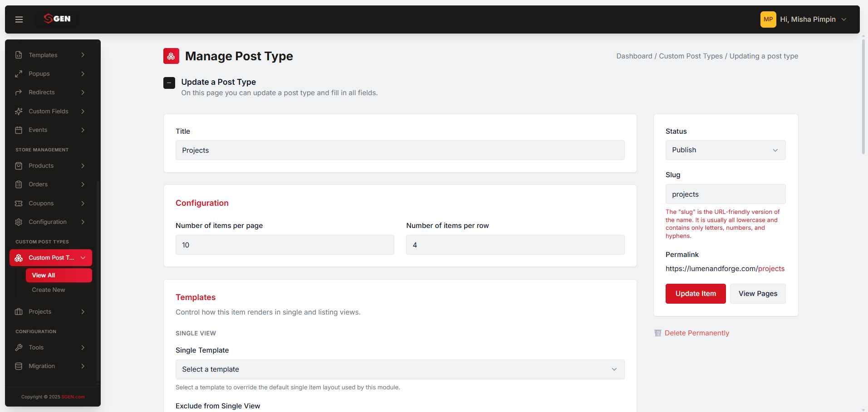Screen dimensions: 868x412
Task: Collapse the Update a Post Type section
Action: [169, 83]
